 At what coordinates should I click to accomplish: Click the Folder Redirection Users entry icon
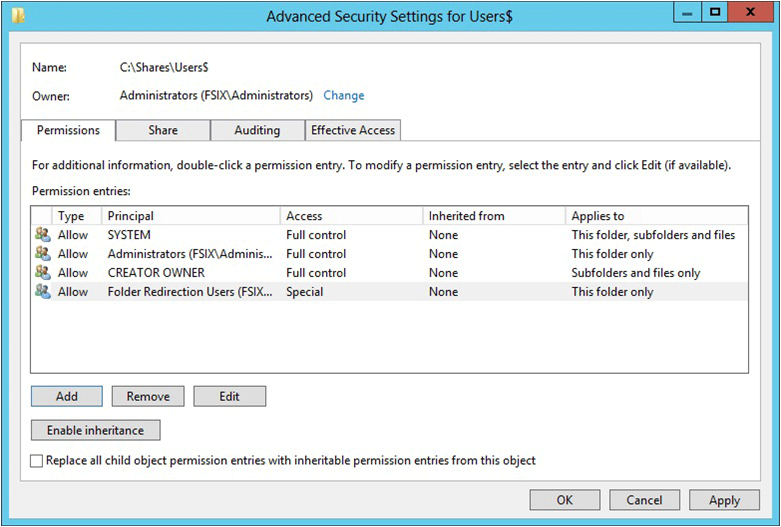43,291
